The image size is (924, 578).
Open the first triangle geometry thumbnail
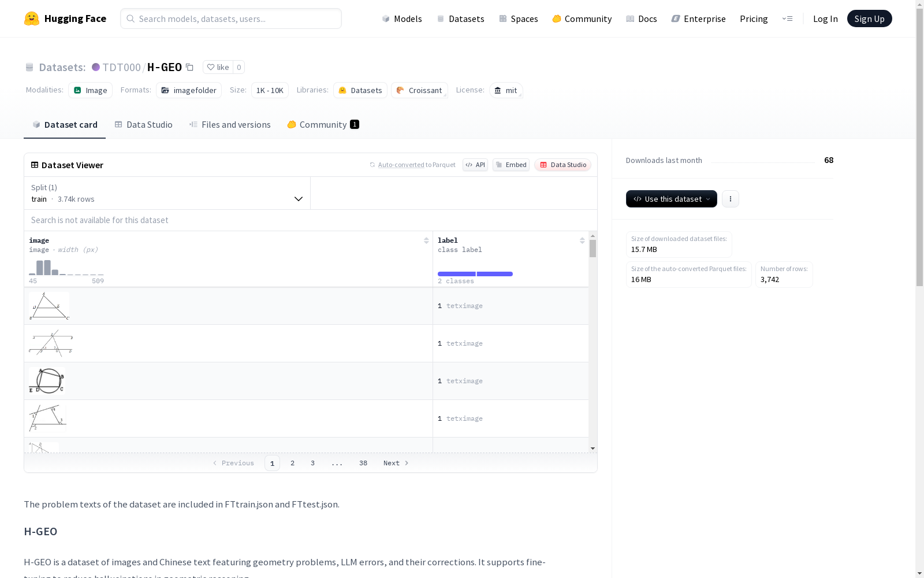click(x=49, y=306)
